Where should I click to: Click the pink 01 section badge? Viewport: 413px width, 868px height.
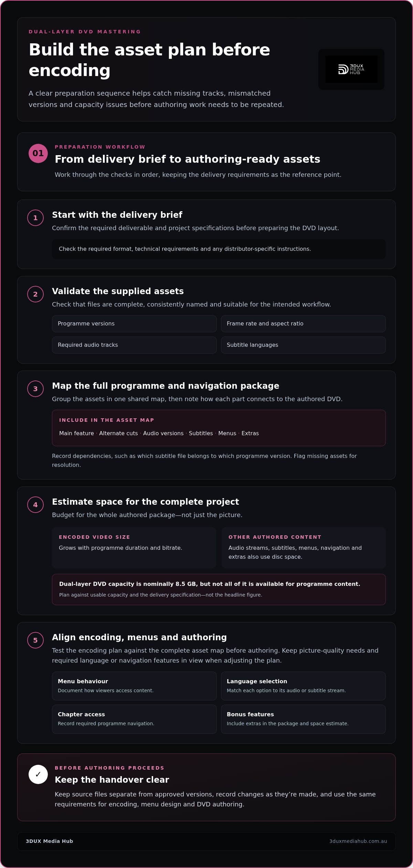(x=38, y=153)
